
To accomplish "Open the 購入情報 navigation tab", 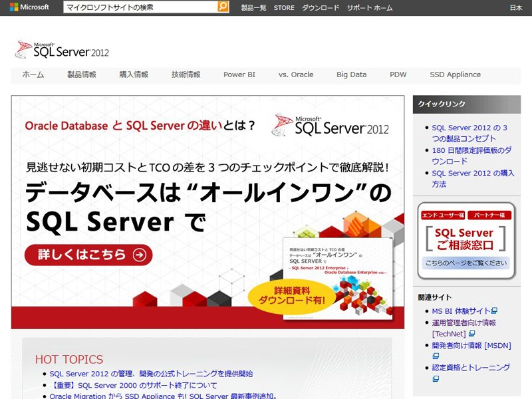I will [134, 74].
